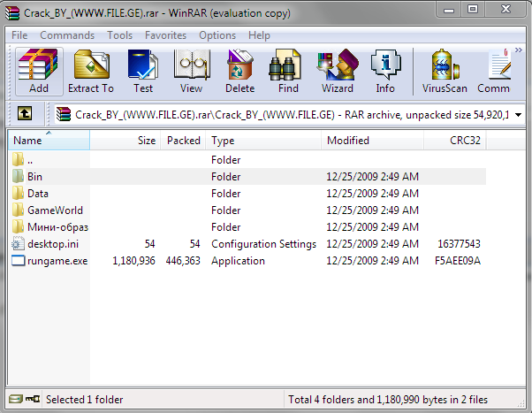Click the Data row modified date
Image resolution: width=532 pixels, height=413 pixels.
point(373,193)
